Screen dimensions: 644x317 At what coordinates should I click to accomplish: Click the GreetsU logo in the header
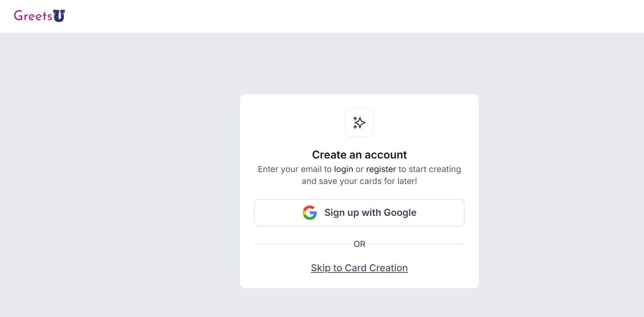click(x=39, y=16)
